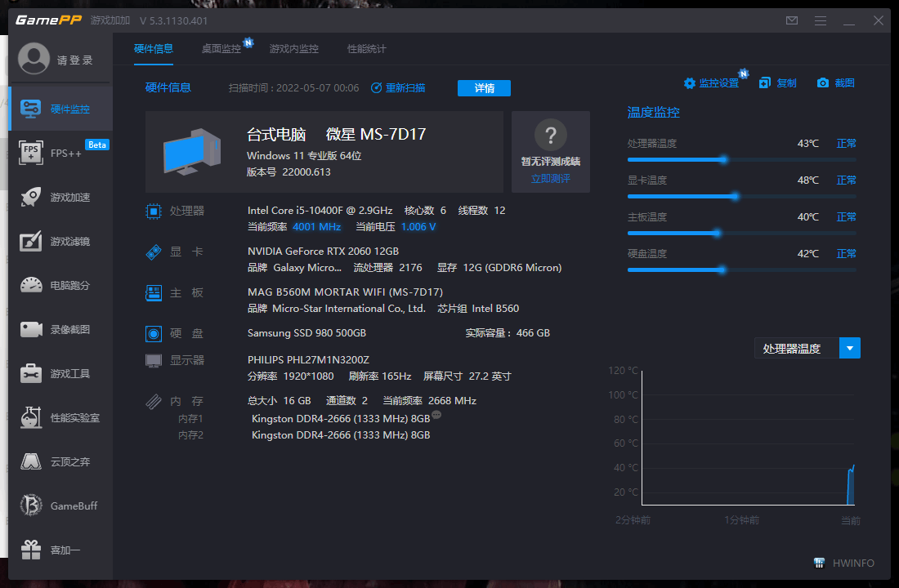Open the FPS++ Beta feature

60,153
